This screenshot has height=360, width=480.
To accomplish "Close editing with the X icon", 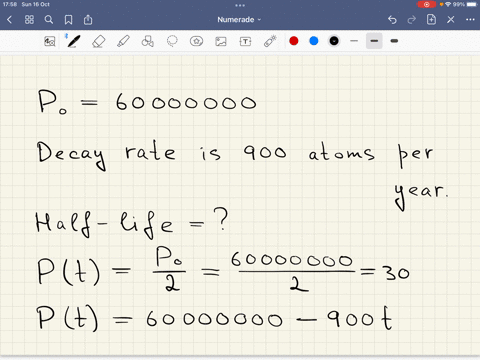I will (x=451, y=20).
